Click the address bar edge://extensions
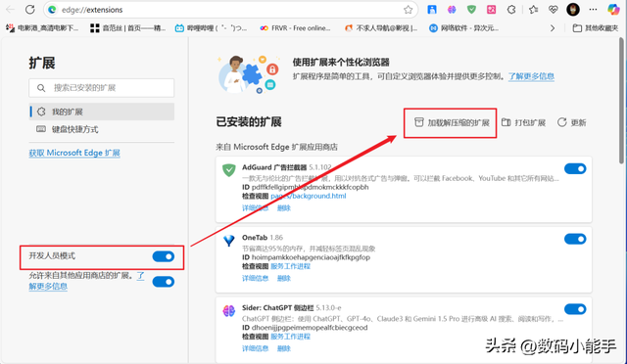 point(230,10)
